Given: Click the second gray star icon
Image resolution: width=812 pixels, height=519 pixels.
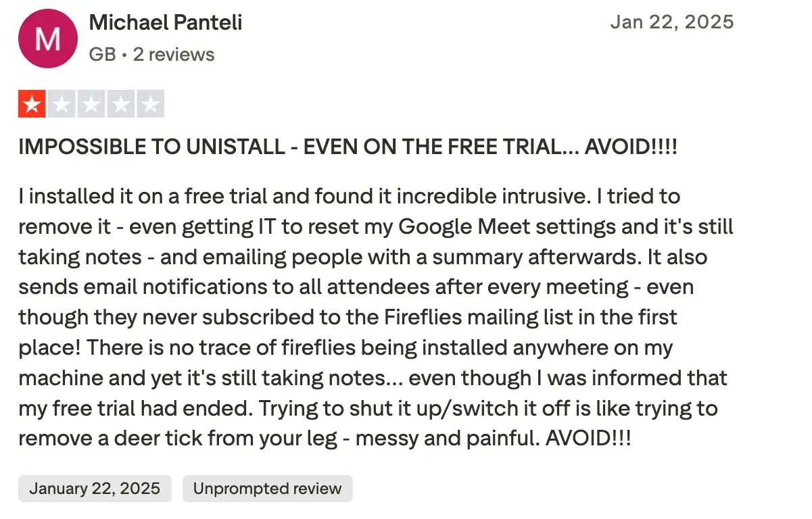Looking at the screenshot, I should click(61, 103).
